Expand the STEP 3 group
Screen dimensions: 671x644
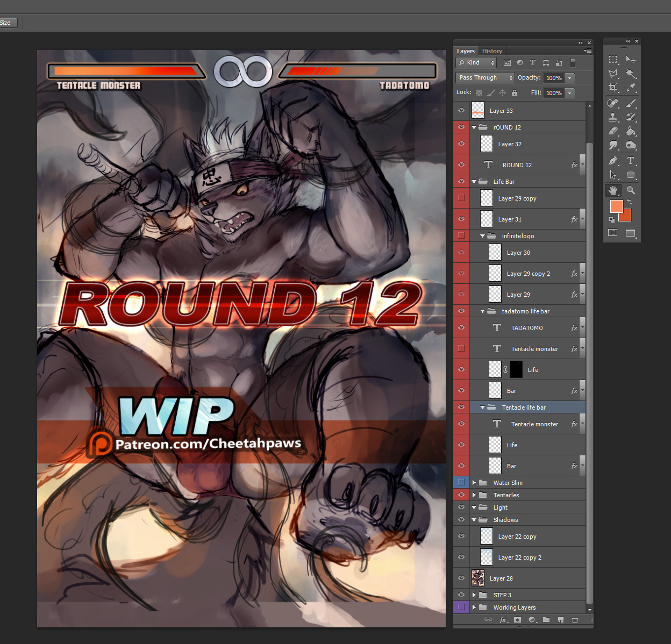(x=474, y=595)
